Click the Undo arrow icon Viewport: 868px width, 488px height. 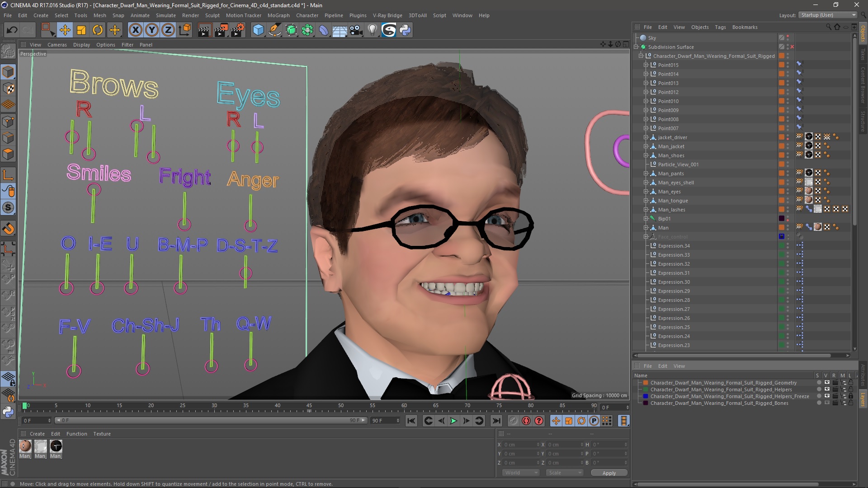point(12,30)
